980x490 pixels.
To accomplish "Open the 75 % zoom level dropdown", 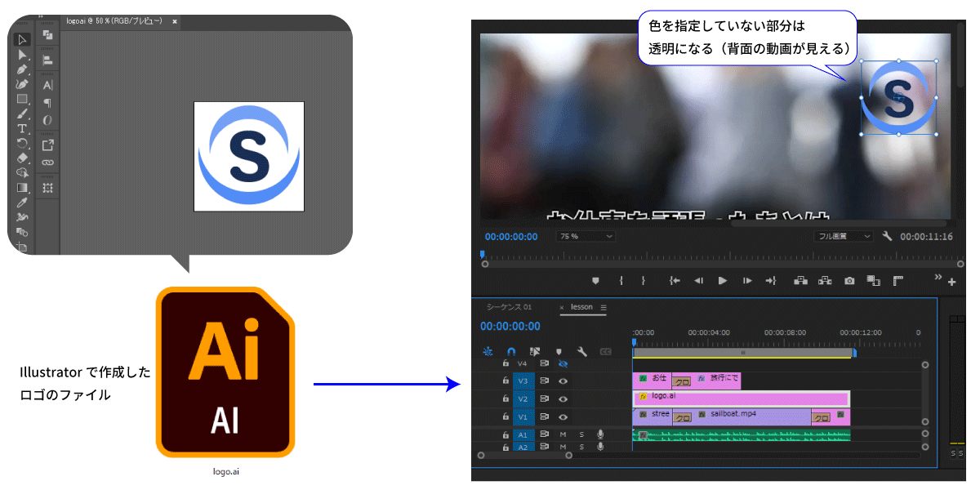I will coord(586,236).
